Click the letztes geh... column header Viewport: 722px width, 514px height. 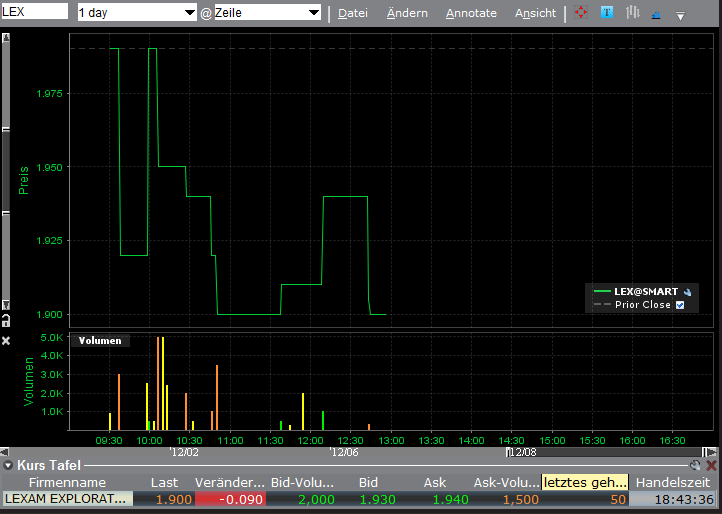coord(585,482)
